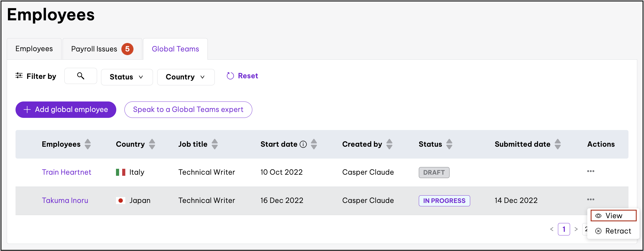Sort table by Submitted date column
Image resolution: width=644 pixels, height=251 pixels.
[x=558, y=144]
